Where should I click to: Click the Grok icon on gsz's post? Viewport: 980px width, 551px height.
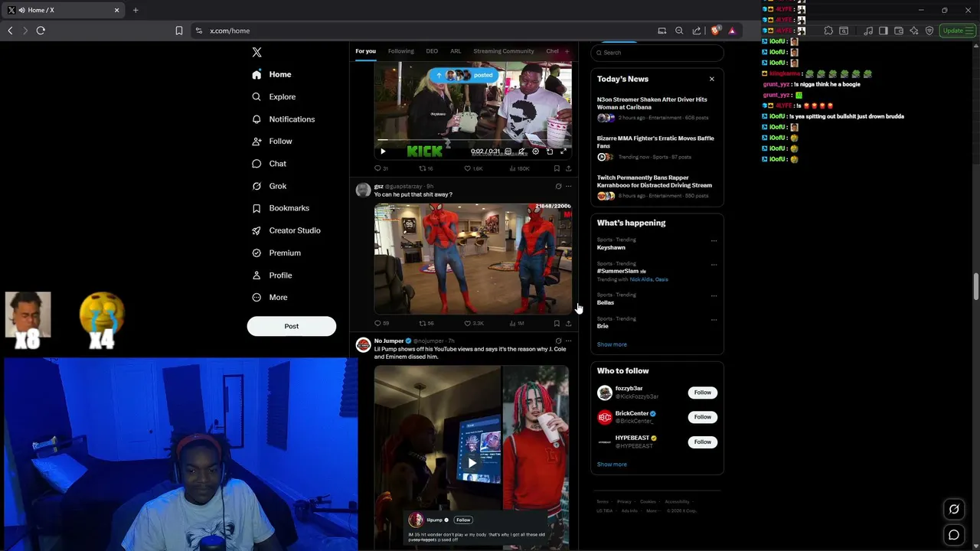point(558,186)
